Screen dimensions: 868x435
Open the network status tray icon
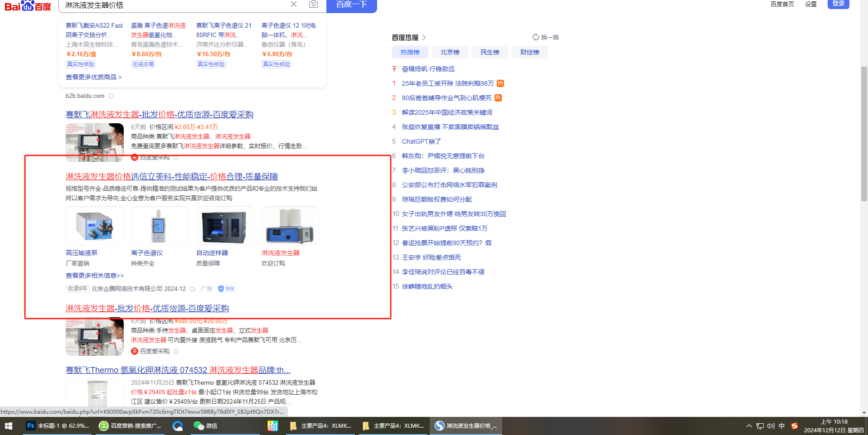[x=760, y=426]
